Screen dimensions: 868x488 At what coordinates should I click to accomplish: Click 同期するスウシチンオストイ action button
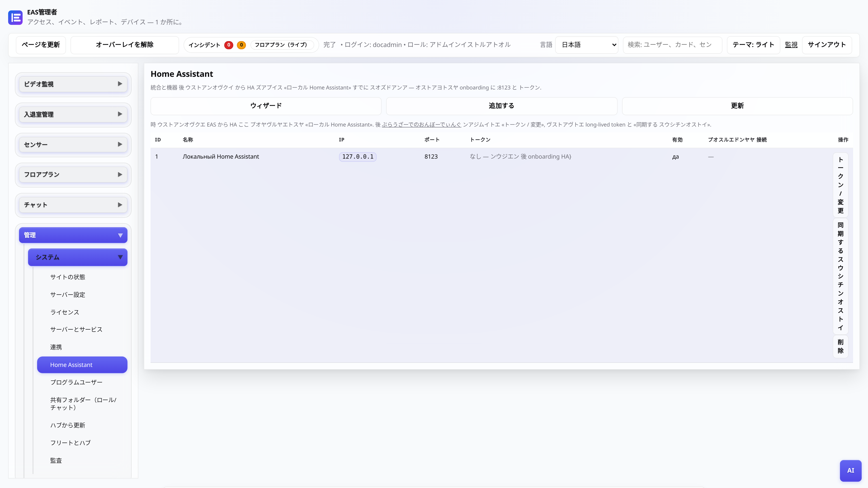[840, 276]
